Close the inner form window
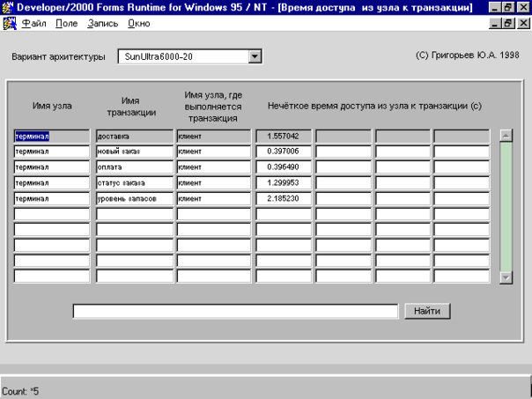Image resolution: width=532 pixels, height=399 pixels. point(523,23)
